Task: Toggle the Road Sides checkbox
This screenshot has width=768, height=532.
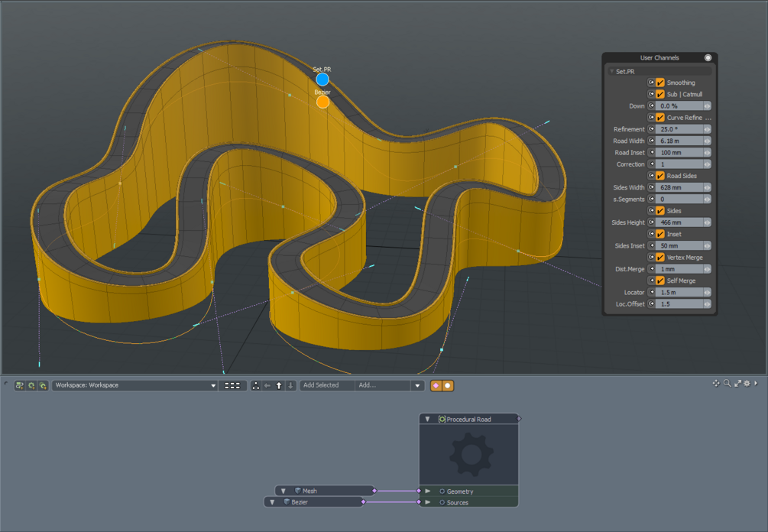Action: (x=662, y=175)
